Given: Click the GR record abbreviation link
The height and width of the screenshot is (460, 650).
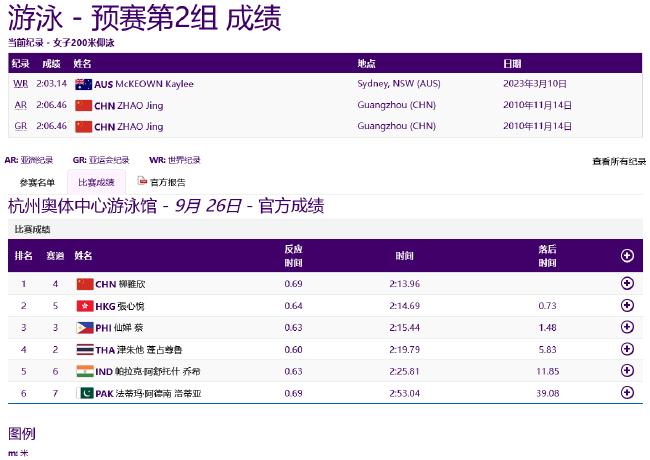Looking at the screenshot, I should pos(21,126).
